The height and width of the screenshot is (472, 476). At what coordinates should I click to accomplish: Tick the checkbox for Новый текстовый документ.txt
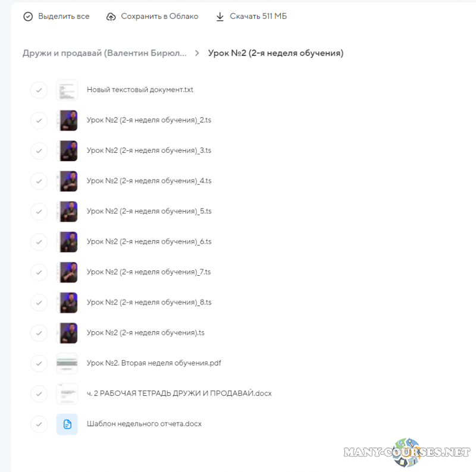coord(39,90)
